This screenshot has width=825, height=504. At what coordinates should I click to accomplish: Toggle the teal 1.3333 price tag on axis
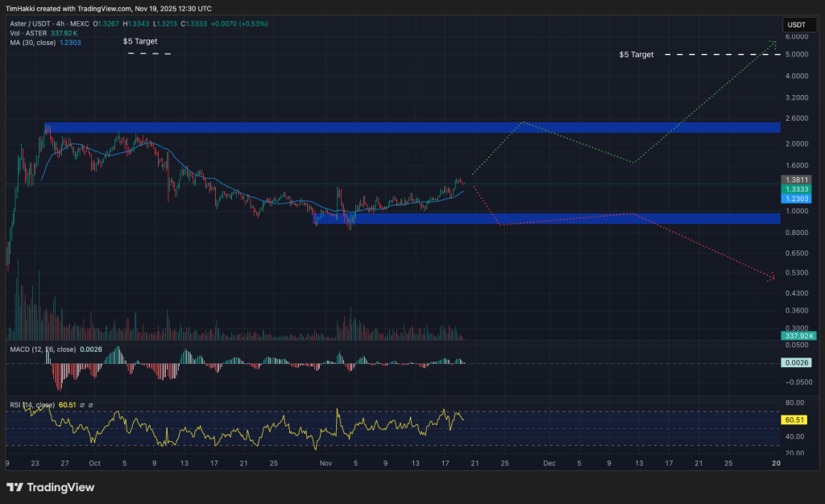794,189
